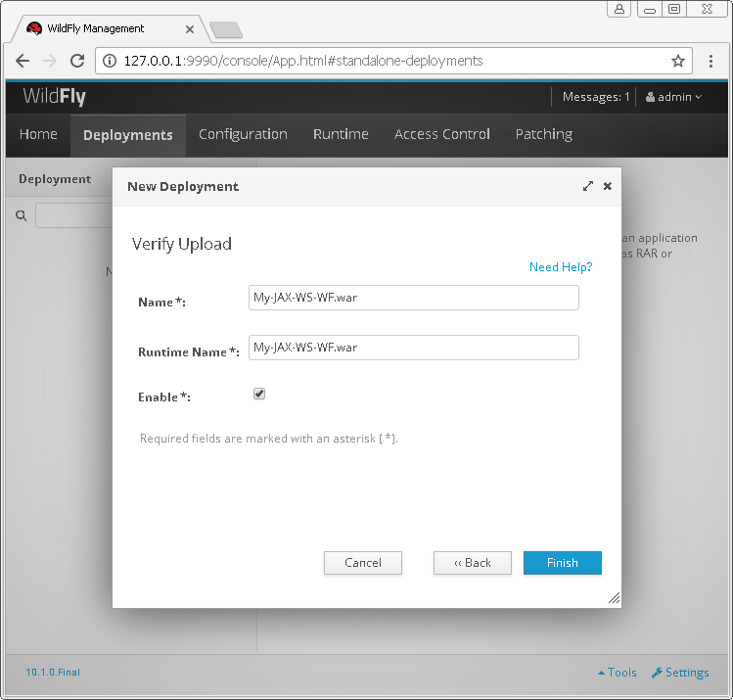The height and width of the screenshot is (700, 733).
Task: Maximize the New Deployment dialog
Action: click(x=587, y=186)
